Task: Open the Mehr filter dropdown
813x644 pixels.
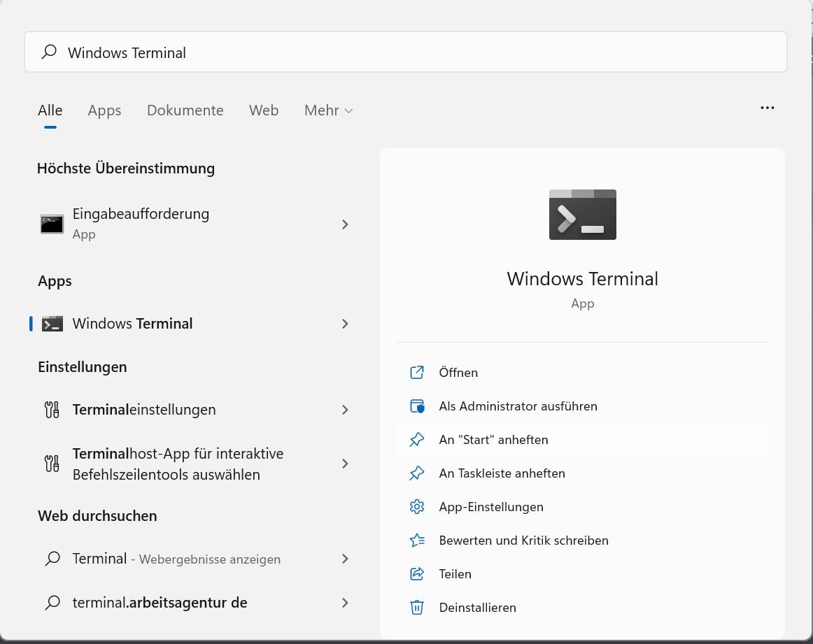Action: coord(328,110)
